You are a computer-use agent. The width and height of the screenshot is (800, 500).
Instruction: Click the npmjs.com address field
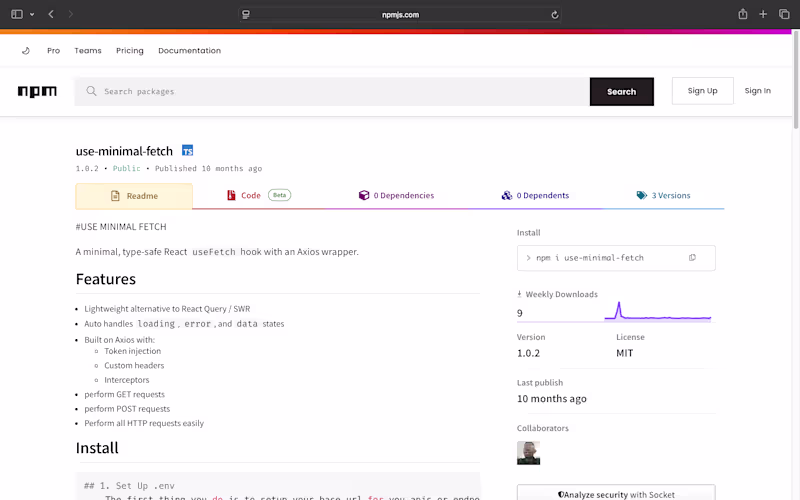click(x=401, y=15)
